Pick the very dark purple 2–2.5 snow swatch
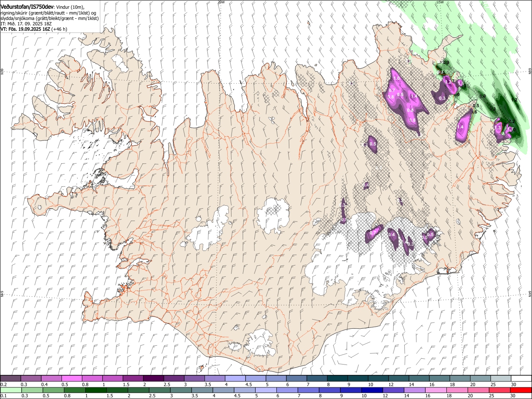This screenshot has width=532, height=399. tap(153, 378)
